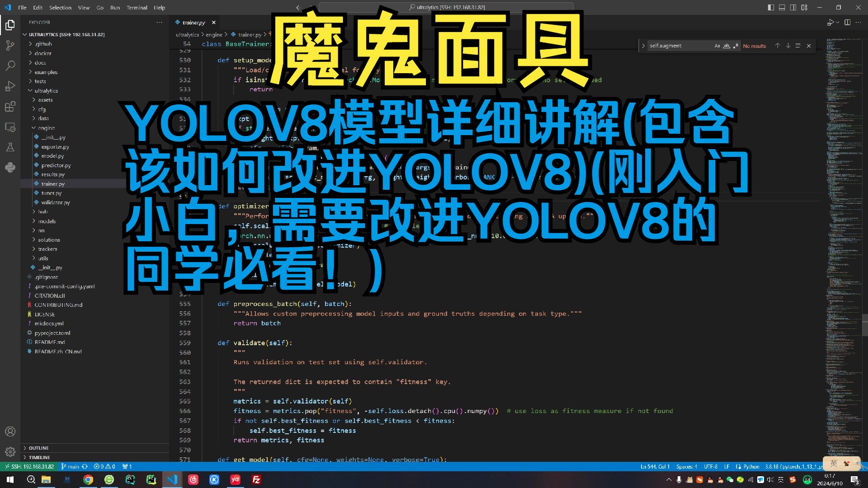
Task: Open the Terminal menu
Action: pos(137,7)
